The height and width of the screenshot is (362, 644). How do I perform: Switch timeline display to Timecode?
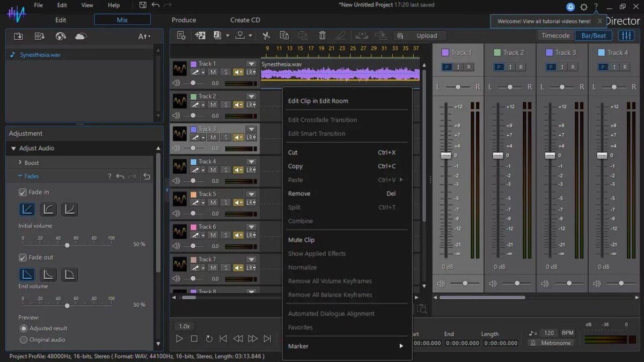pos(555,35)
